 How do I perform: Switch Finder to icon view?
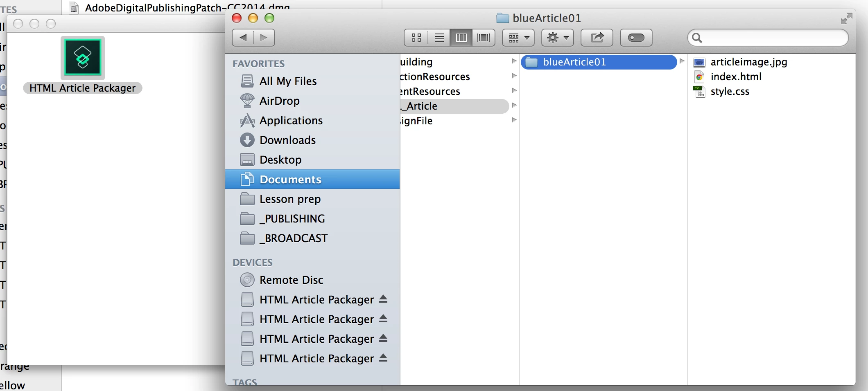pos(416,38)
